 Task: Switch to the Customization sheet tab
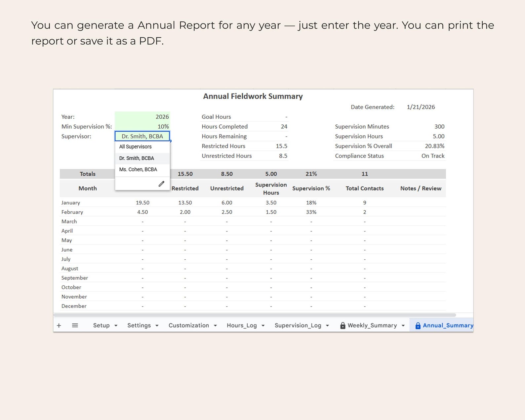(x=189, y=325)
